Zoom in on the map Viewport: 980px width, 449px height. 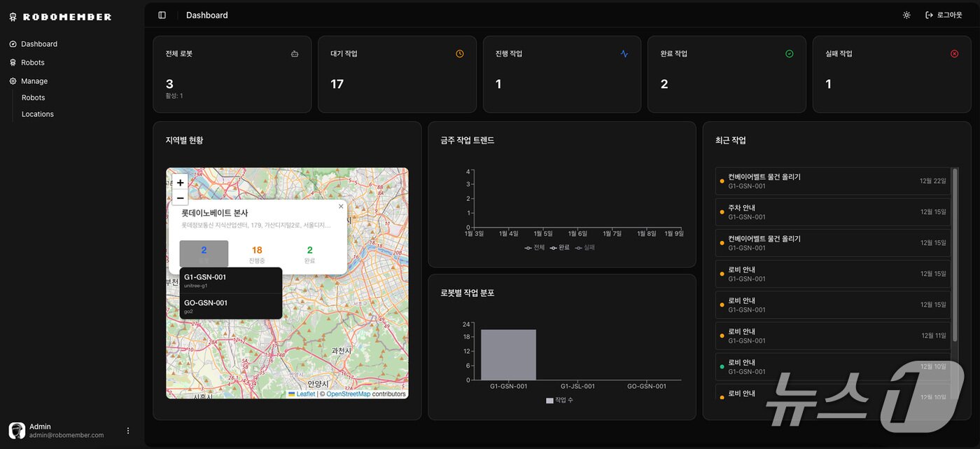pyautogui.click(x=180, y=182)
